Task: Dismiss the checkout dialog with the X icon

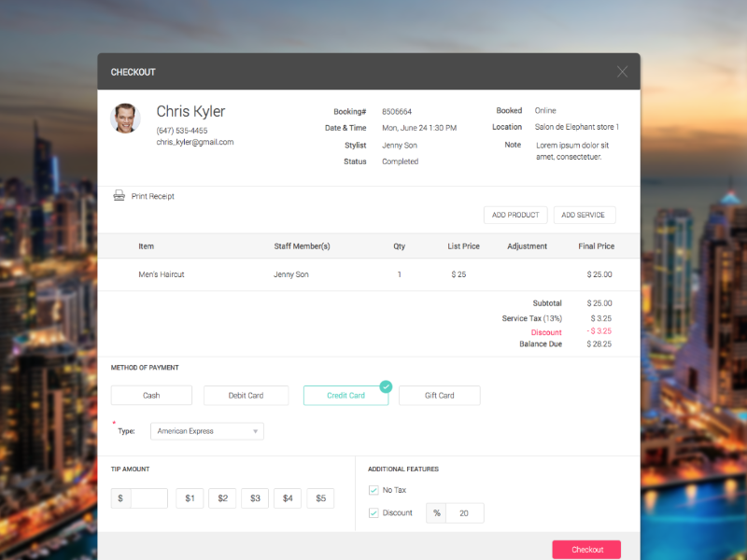Action: [x=622, y=71]
